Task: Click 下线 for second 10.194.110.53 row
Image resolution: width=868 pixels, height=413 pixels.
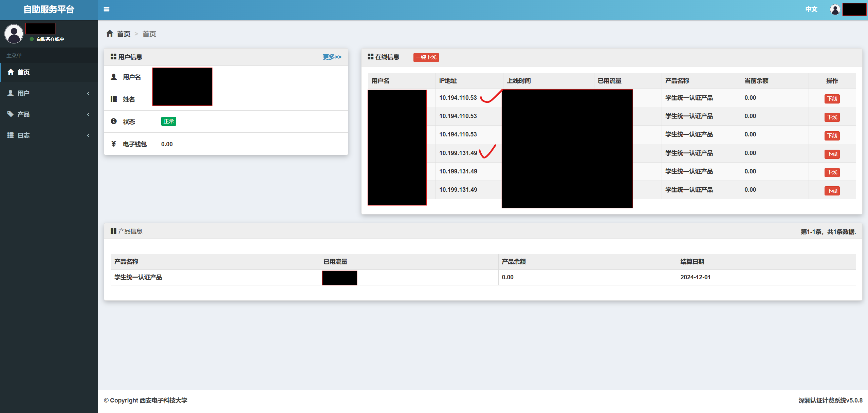Action: pyautogui.click(x=832, y=117)
